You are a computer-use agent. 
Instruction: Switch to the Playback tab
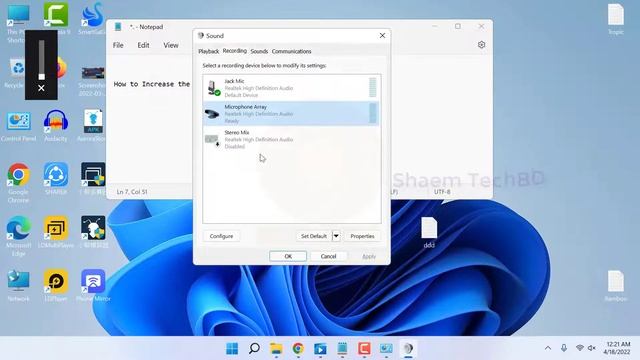209,51
